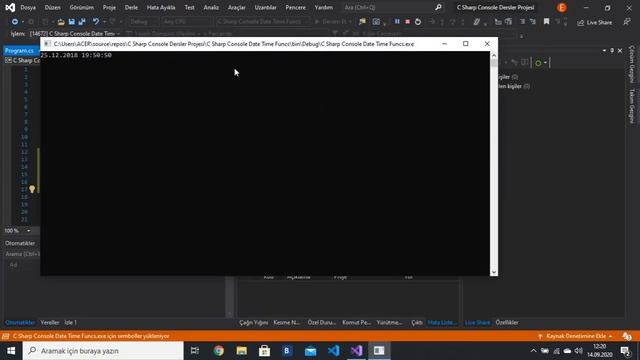The image size is (640, 360).
Task: Open the Düzen menu
Action: (52, 7)
